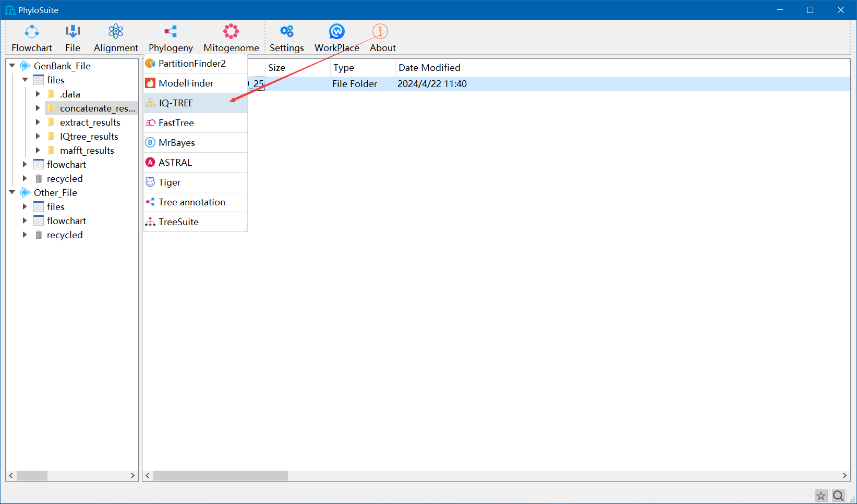This screenshot has width=857, height=504.
Task: Click the recycled trash icon under GenBank_File
Action: (x=39, y=179)
